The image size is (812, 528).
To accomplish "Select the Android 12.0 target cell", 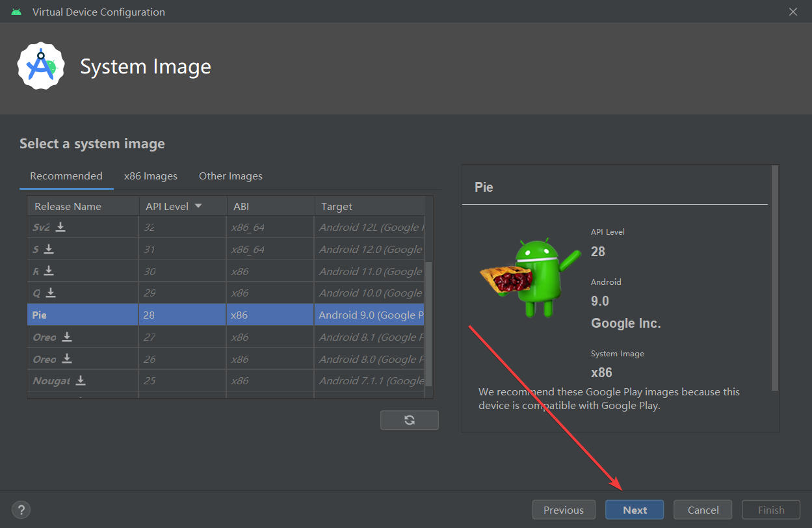I will point(370,250).
